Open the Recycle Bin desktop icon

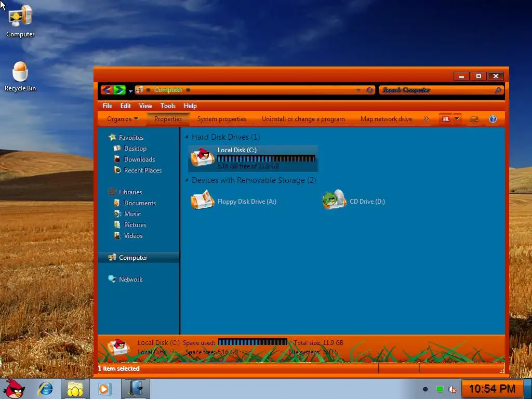(20, 77)
